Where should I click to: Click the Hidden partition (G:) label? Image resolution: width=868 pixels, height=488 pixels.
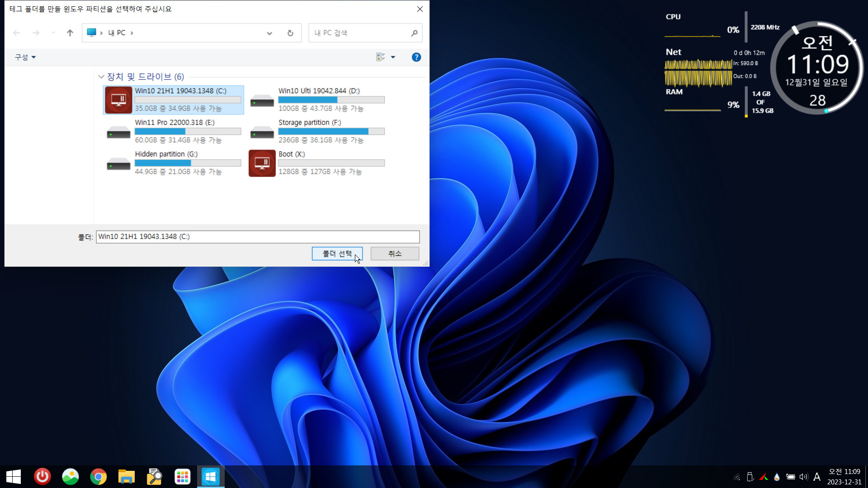(166, 154)
